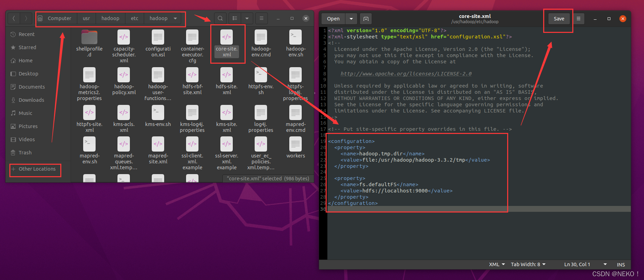Select kms-acls.xml file
Screen dimensions: 644x280
tap(124, 119)
